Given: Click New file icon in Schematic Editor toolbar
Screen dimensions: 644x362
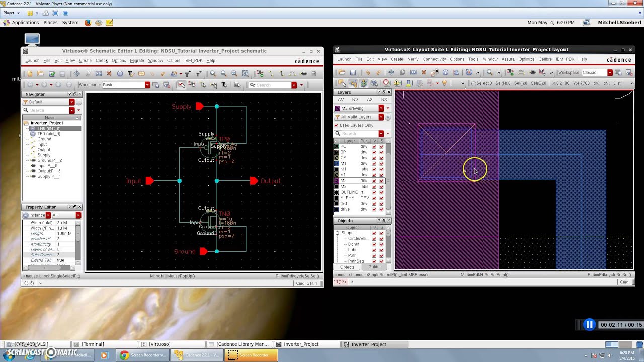Looking at the screenshot, I should (30, 74).
